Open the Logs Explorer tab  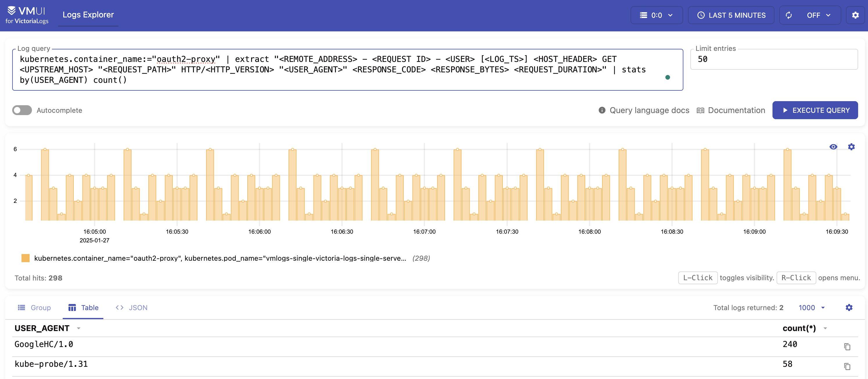point(88,15)
